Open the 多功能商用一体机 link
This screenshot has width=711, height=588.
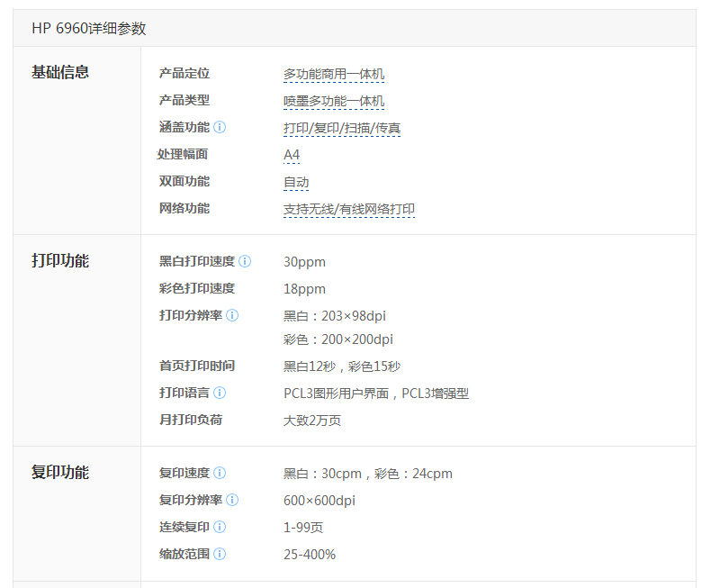[x=334, y=74]
